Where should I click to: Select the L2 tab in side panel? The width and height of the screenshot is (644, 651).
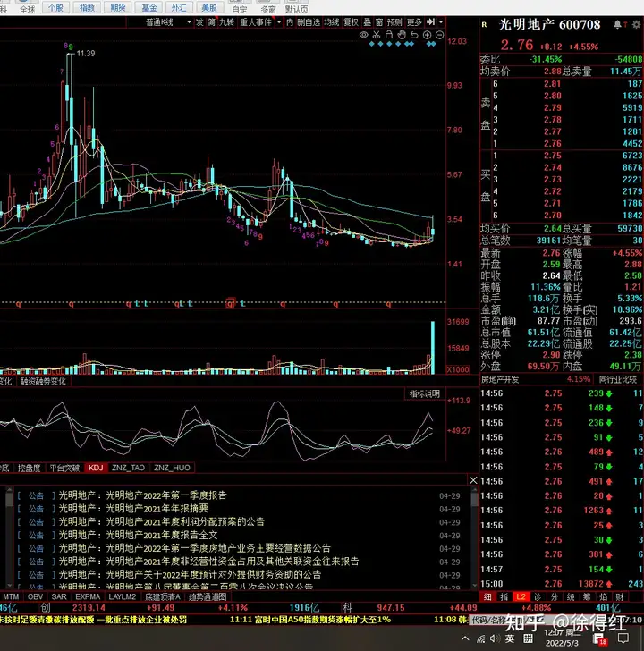(521, 597)
